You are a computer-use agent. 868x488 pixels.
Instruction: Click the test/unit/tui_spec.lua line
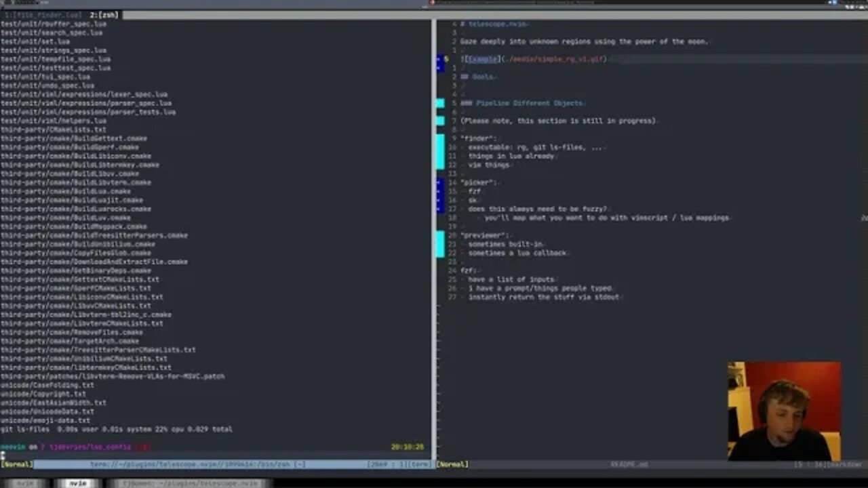point(45,77)
